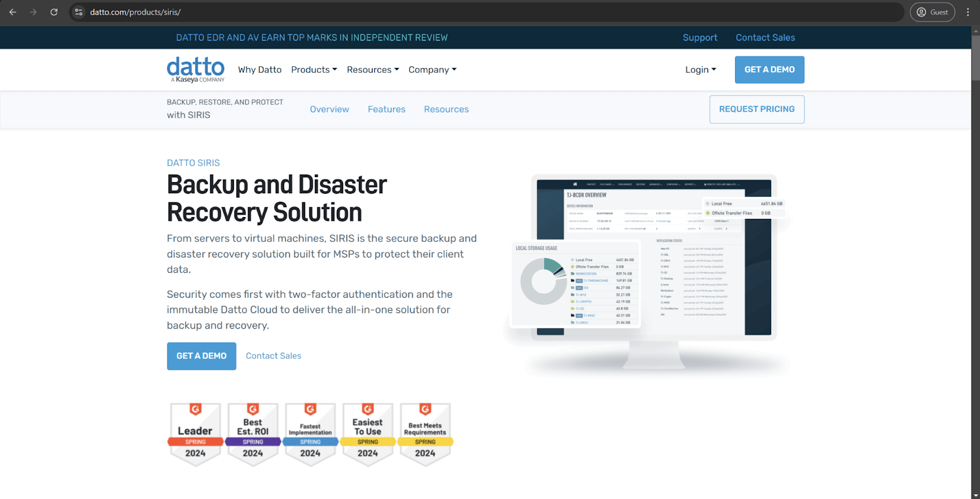The width and height of the screenshot is (980, 499).
Task: Switch to the Features section tab
Action: 386,109
